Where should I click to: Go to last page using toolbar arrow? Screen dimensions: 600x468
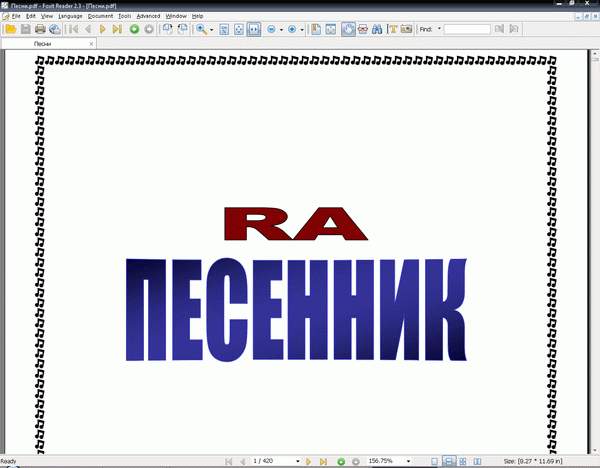point(117,30)
